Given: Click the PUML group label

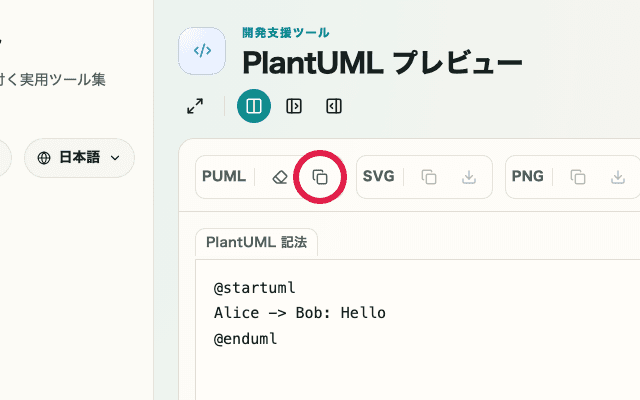Looking at the screenshot, I should [224, 176].
